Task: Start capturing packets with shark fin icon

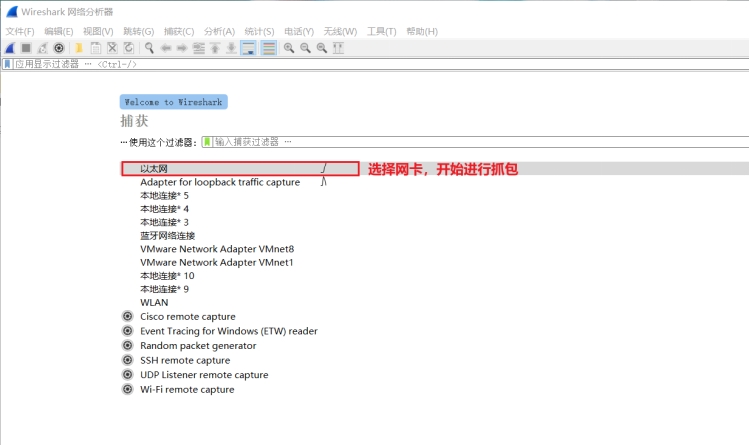Action: coord(10,48)
